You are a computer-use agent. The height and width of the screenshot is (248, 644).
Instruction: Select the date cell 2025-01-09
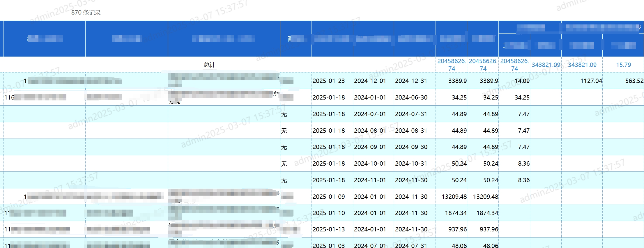[328, 197]
